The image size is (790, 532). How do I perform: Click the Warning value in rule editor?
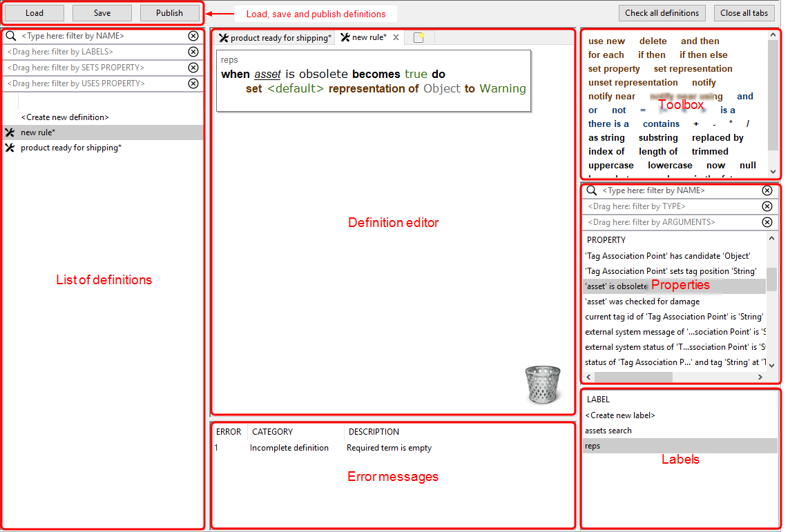[x=502, y=89]
